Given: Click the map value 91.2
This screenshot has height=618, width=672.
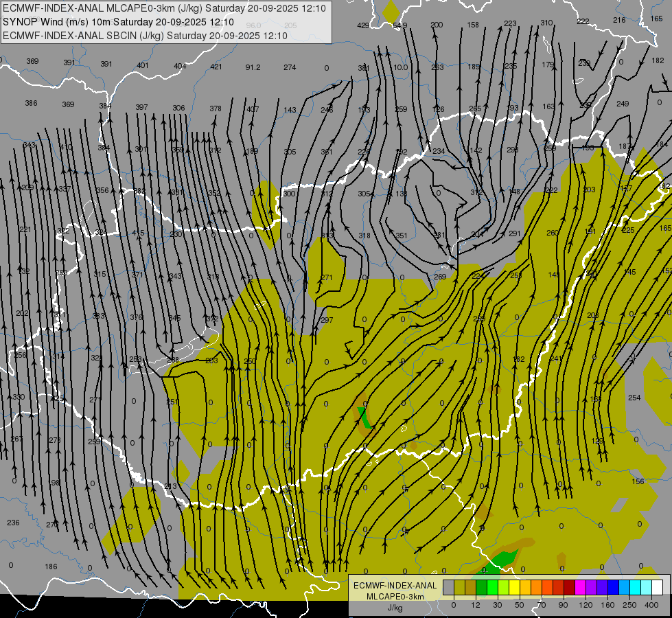Looking at the screenshot, I should coord(253,67).
